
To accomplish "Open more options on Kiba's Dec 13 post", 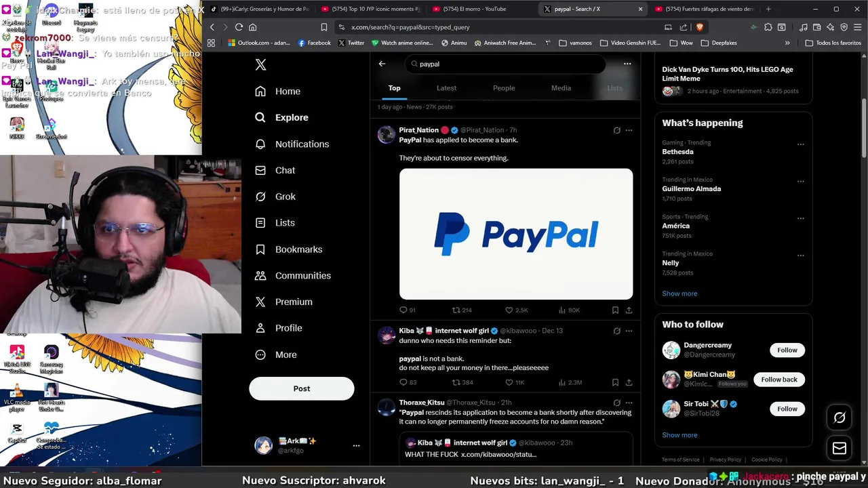I will [629, 331].
